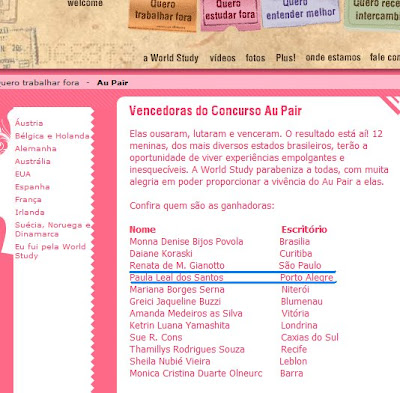
Task: Open 'onde estamos' page
Action: pos(333,57)
